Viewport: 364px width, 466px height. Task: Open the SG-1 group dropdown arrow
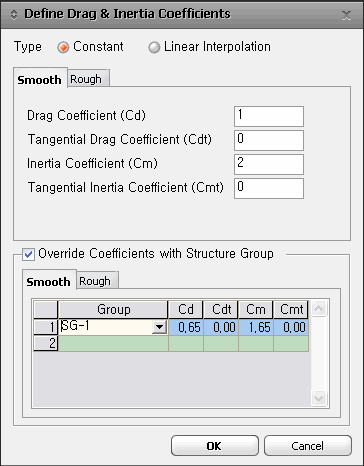159,327
